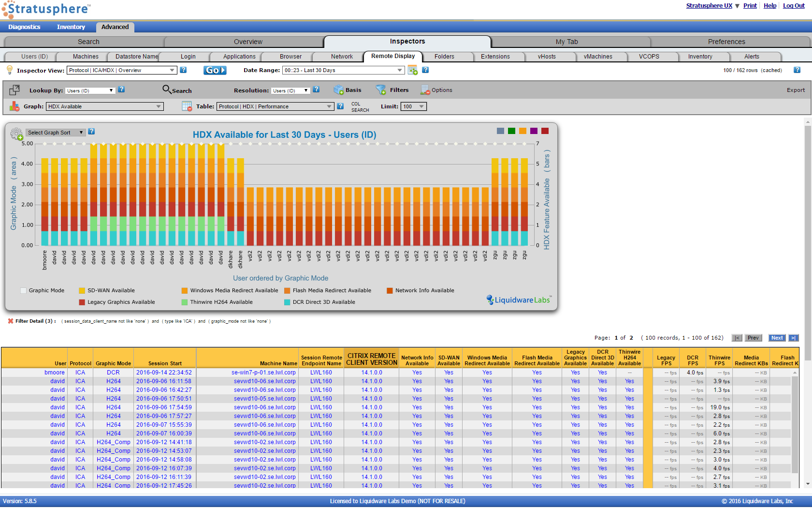Image resolution: width=812 pixels, height=508 pixels.
Task: Select the green chart theme swatch
Action: click(511, 131)
